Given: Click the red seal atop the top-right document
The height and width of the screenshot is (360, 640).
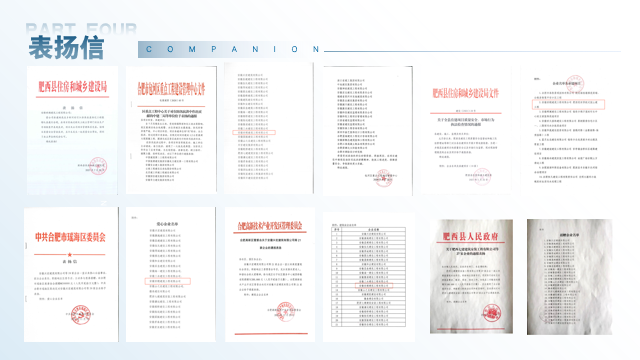Looking at the screenshot, I should point(575,84).
